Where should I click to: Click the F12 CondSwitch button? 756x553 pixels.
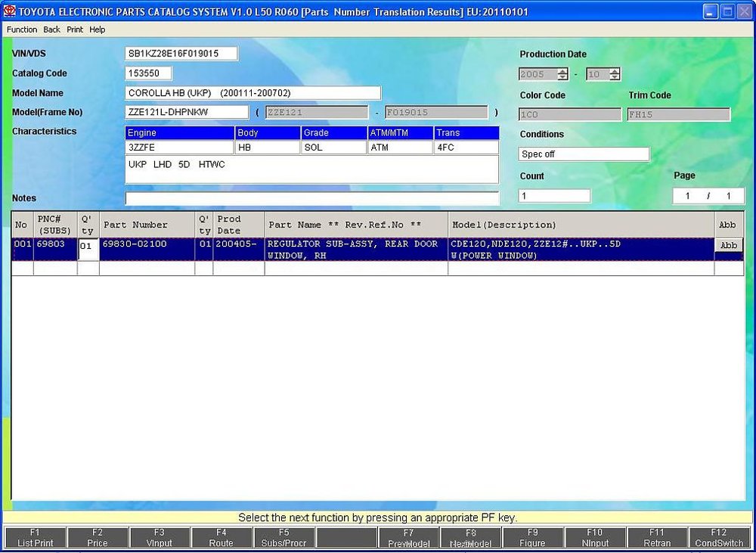[x=719, y=538]
